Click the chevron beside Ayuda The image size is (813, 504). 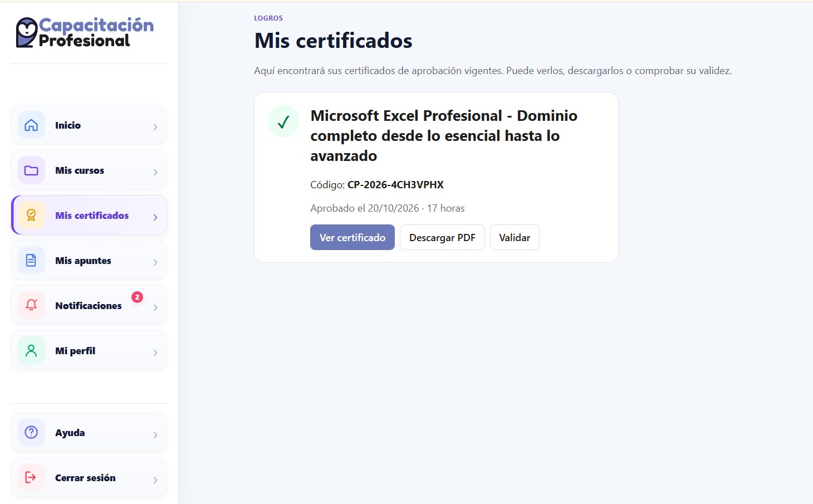[x=155, y=434]
